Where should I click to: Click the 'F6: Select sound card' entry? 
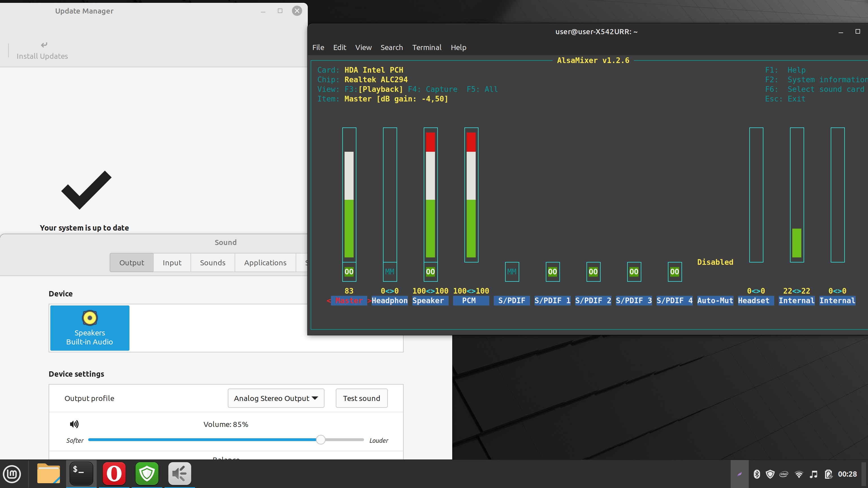(x=814, y=89)
